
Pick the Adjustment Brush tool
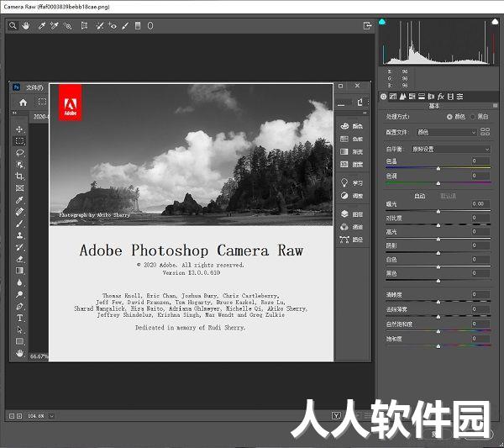(x=125, y=26)
